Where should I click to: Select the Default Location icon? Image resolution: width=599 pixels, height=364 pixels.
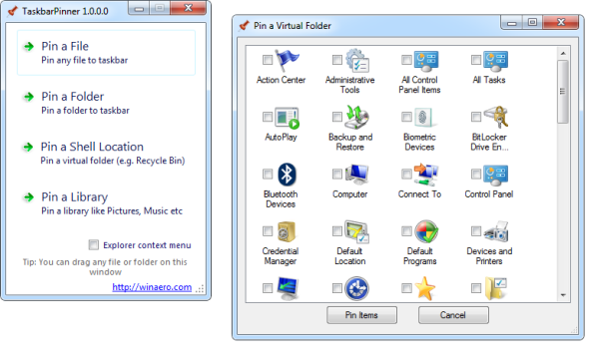pyautogui.click(x=356, y=231)
